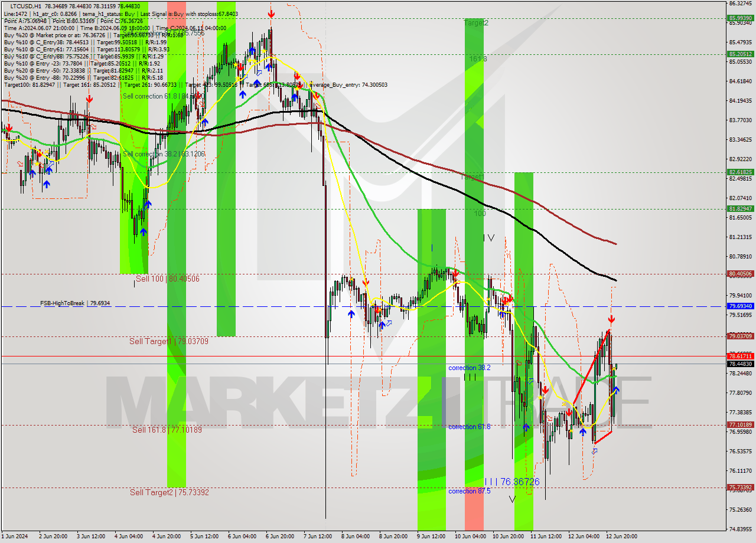Click the 79.03709 red price tag
Screen dimensions: 756x543
[x=741, y=336]
